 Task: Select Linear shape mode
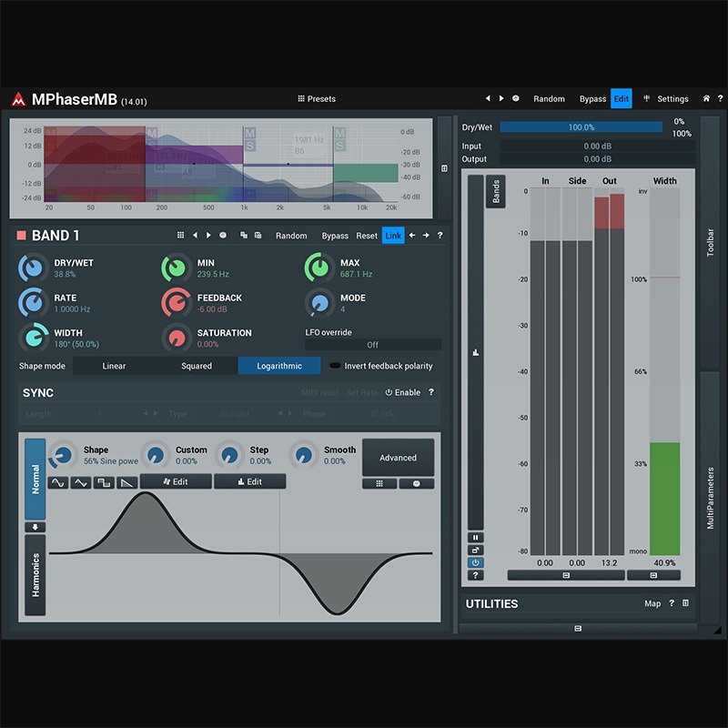click(114, 366)
